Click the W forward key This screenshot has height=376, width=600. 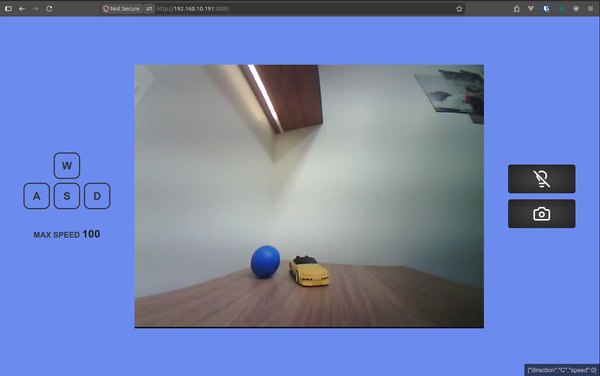pyautogui.click(x=67, y=166)
